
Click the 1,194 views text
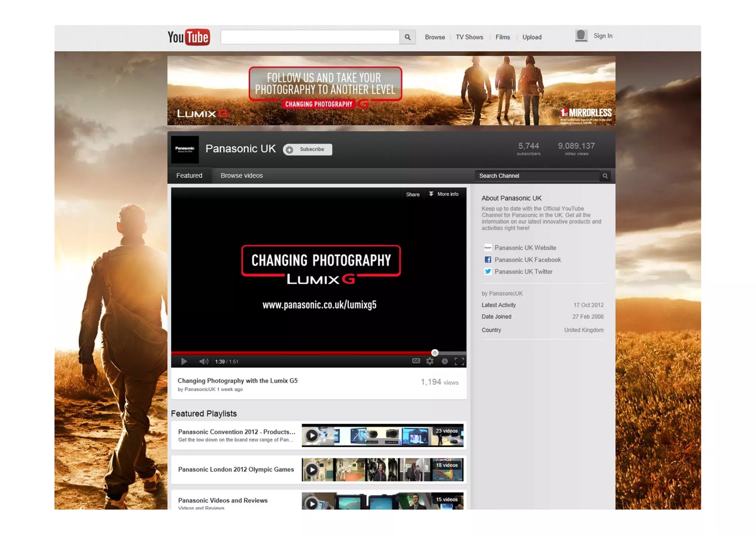coord(439,382)
